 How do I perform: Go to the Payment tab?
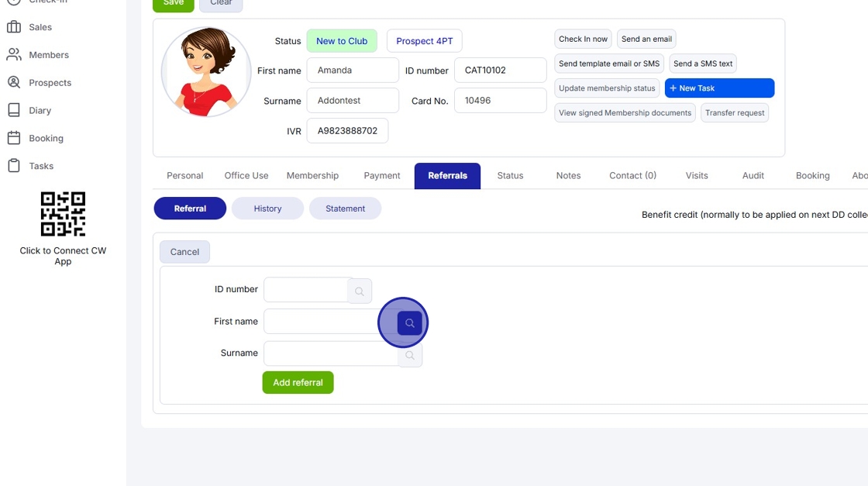click(x=382, y=175)
